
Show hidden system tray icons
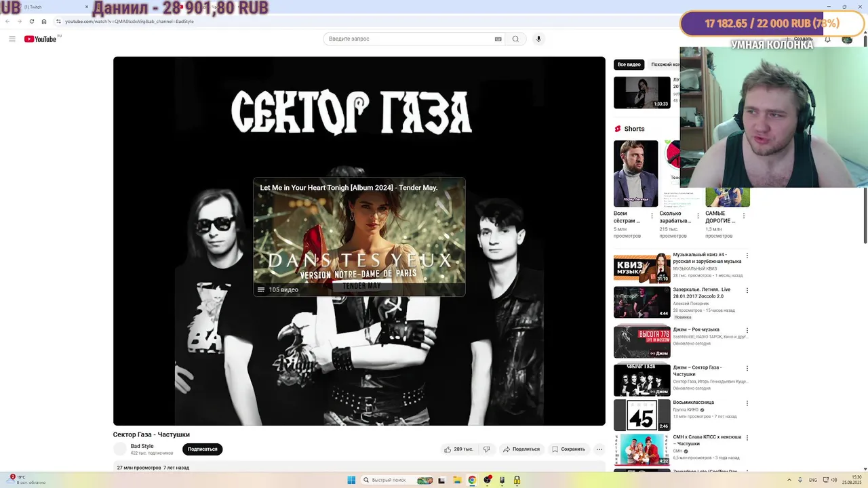click(789, 480)
